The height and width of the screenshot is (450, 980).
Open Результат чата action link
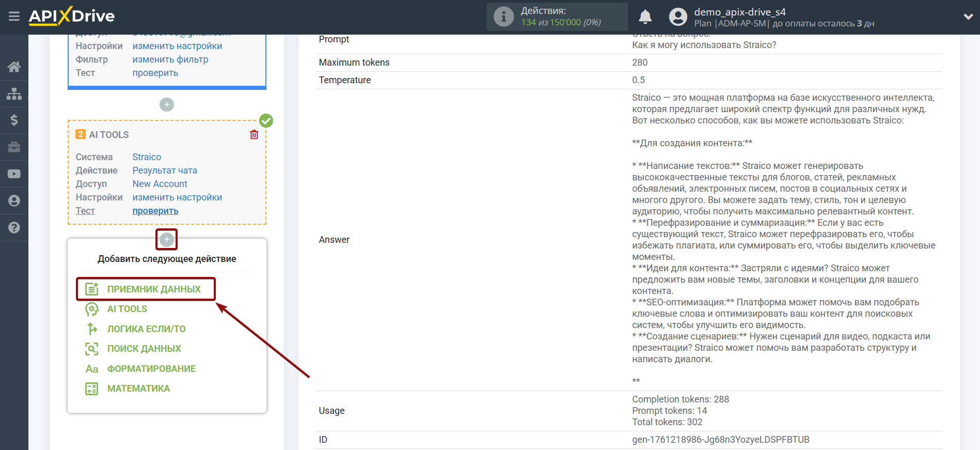[165, 170]
